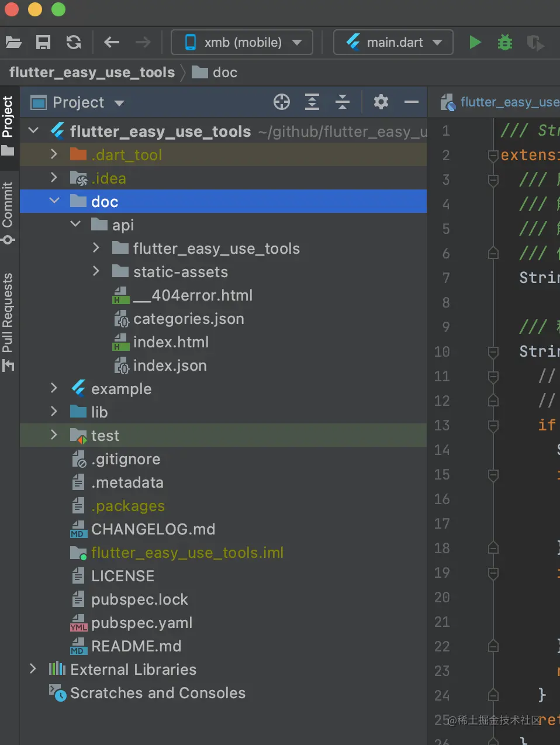Toggle code fold marker on line 2
The width and height of the screenshot is (560, 745).
pos(493,155)
